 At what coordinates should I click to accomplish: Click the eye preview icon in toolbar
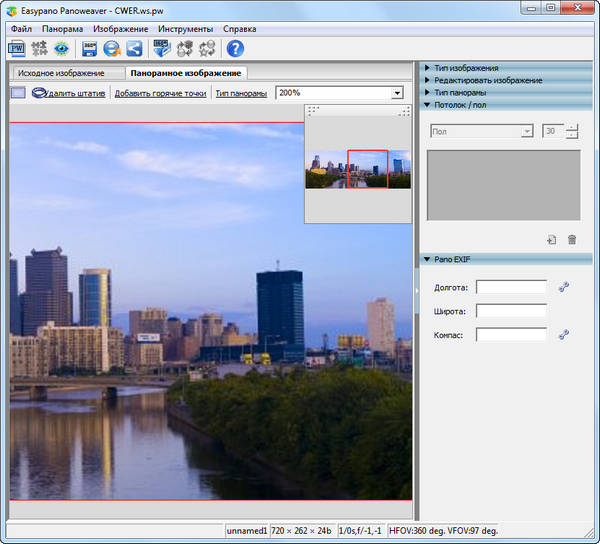pyautogui.click(x=62, y=49)
